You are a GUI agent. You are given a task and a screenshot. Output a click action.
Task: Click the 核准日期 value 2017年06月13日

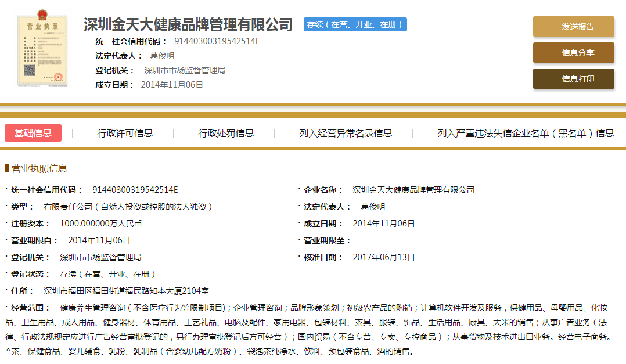tap(383, 257)
